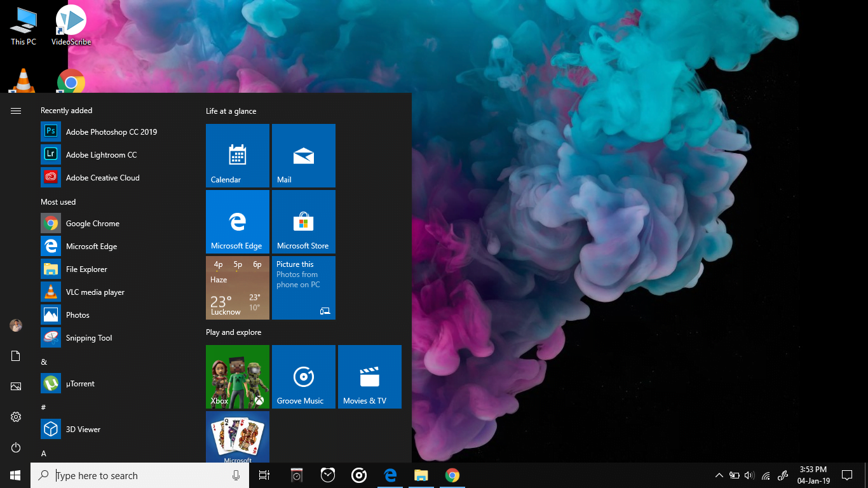This screenshot has height=488, width=868.
Task: Open the Calendar tile
Action: click(x=238, y=156)
